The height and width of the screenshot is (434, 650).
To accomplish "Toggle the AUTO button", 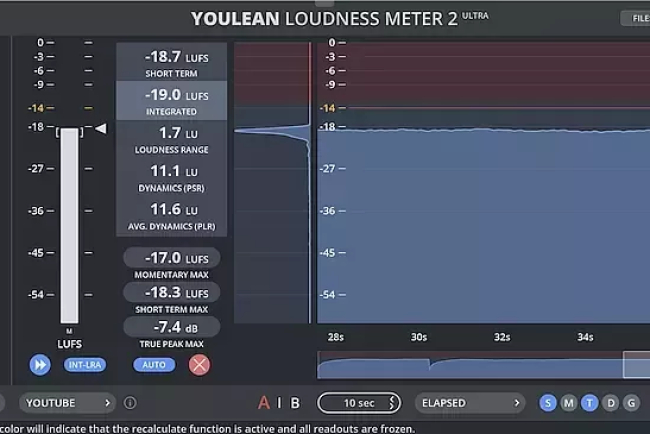I will coord(154,365).
